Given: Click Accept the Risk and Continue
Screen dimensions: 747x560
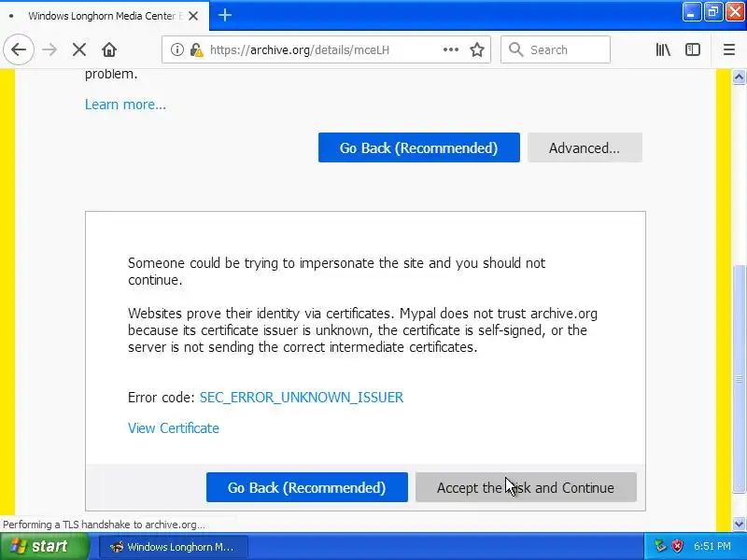Looking at the screenshot, I should (x=526, y=487).
